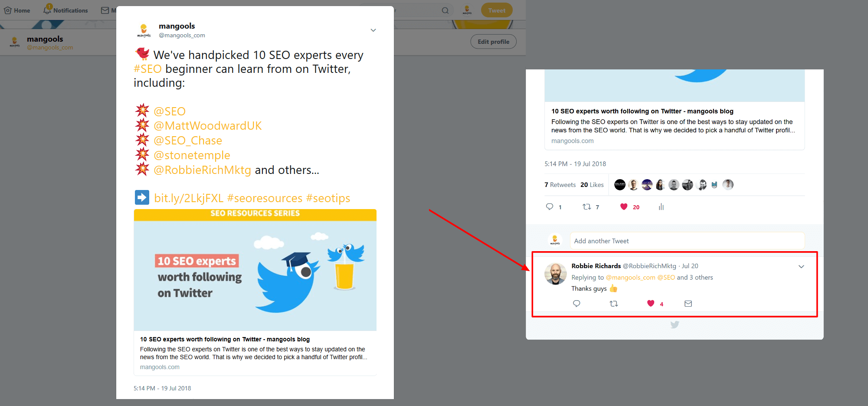This screenshot has height=406, width=868.
Task: Click mangools avatar beside Add another Tweet
Action: (555, 240)
